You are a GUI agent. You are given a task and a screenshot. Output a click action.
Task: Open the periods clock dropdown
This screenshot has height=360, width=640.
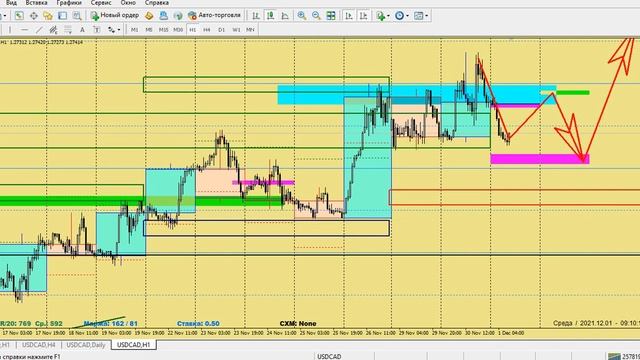[402, 16]
